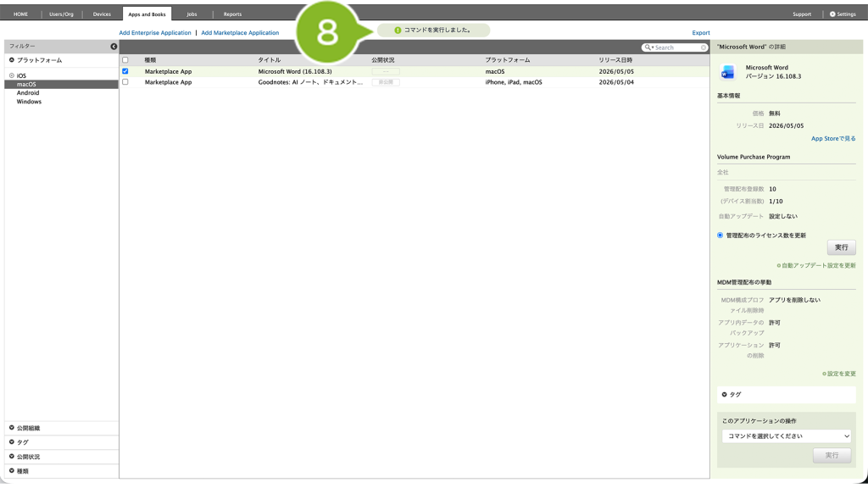This screenshot has width=868, height=488.
Task: Open the Devices tab
Action: coord(102,14)
